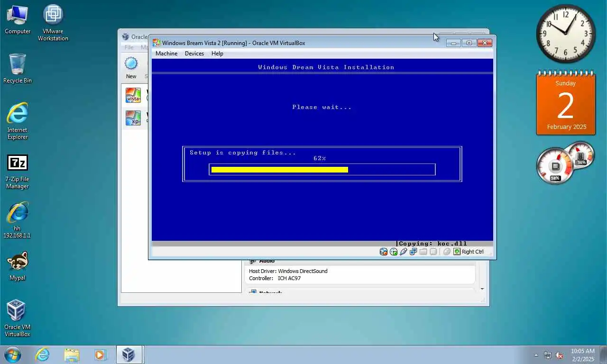Click the hard disk activity status icon
This screenshot has height=364, width=607.
[384, 252]
